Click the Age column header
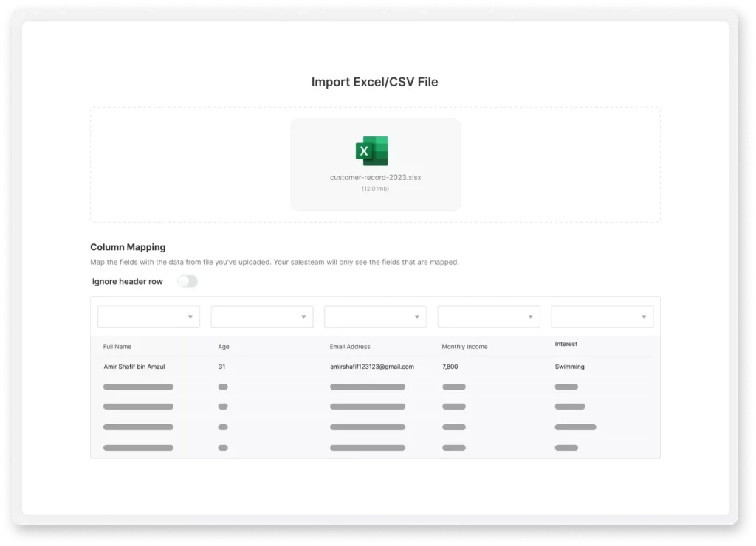 point(224,346)
